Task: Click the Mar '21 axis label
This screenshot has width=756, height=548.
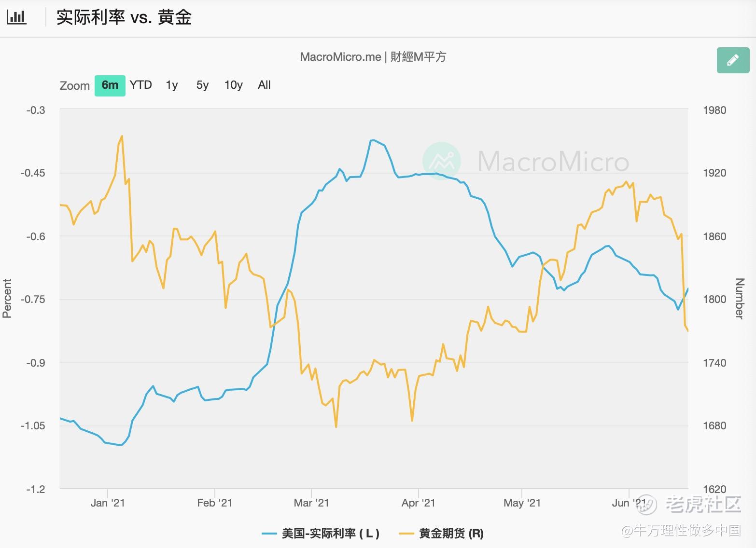Action: 311,503
